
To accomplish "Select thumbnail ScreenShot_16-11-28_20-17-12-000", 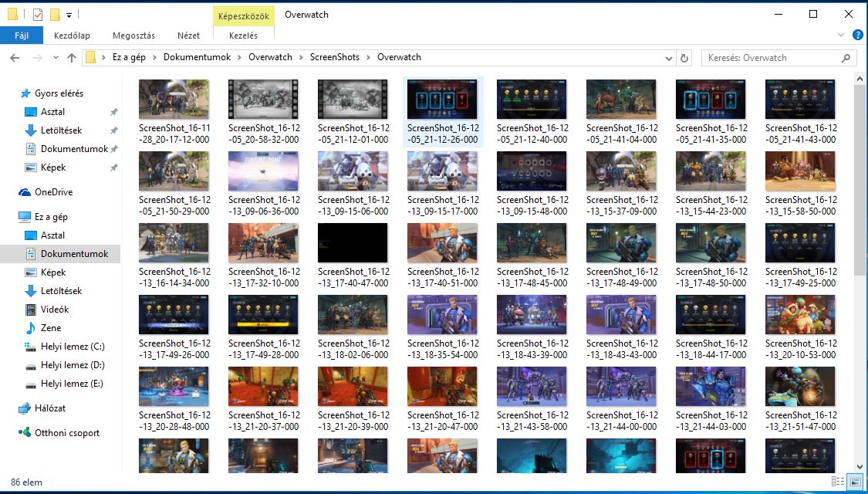I will 174,99.
